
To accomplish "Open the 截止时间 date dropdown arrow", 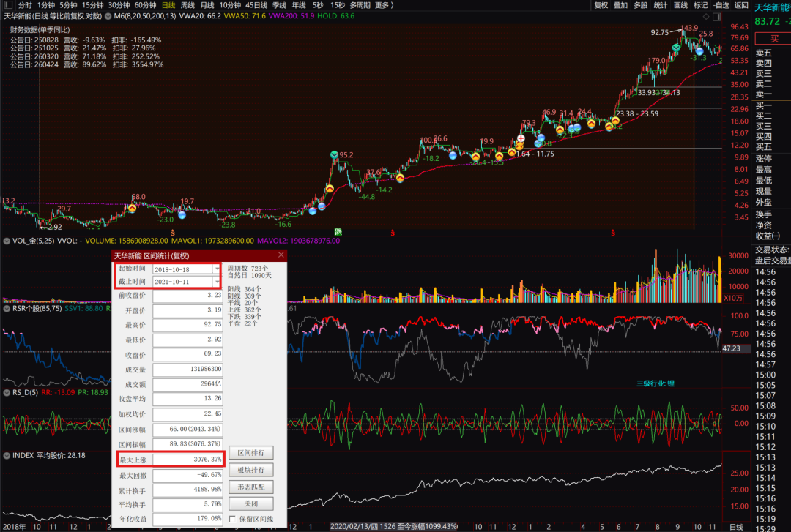I will [217, 282].
